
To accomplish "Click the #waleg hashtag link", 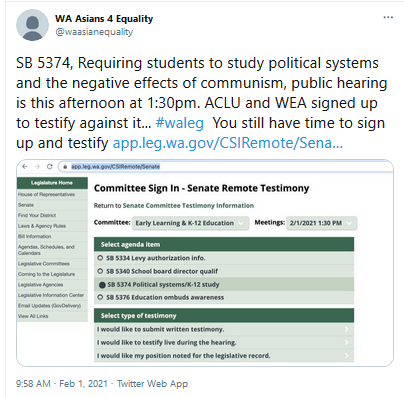I will (x=180, y=123).
